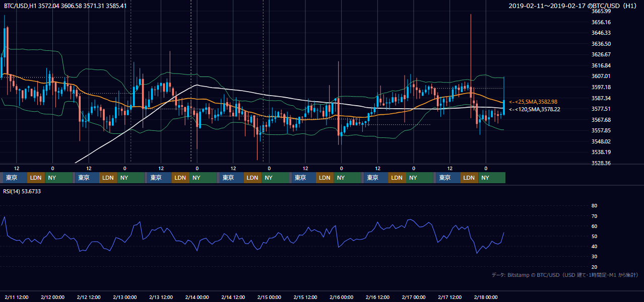Click RSI axis level 50

coord(594,236)
